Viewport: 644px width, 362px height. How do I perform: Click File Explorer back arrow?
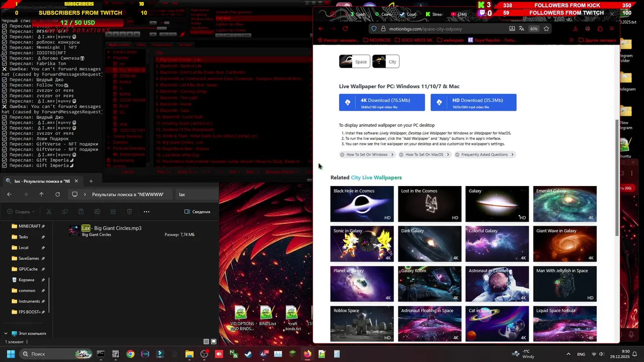pos(9,195)
